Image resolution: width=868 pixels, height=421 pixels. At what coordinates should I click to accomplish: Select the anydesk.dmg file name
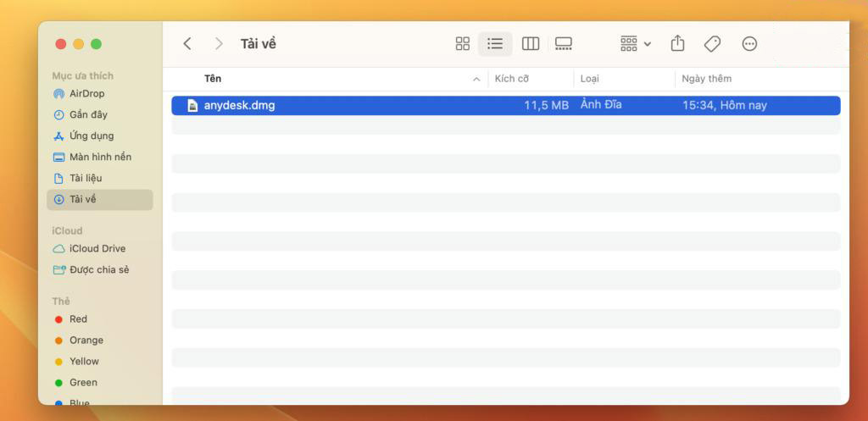coord(239,105)
